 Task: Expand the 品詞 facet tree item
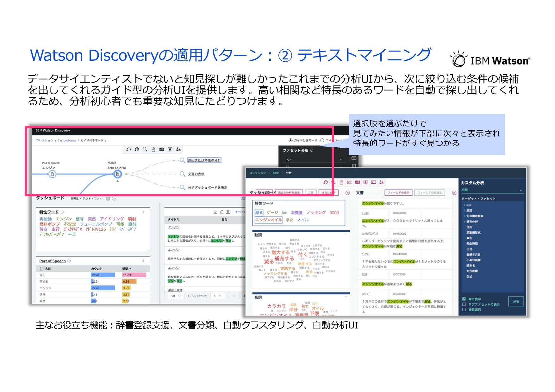pyautogui.click(x=465, y=211)
